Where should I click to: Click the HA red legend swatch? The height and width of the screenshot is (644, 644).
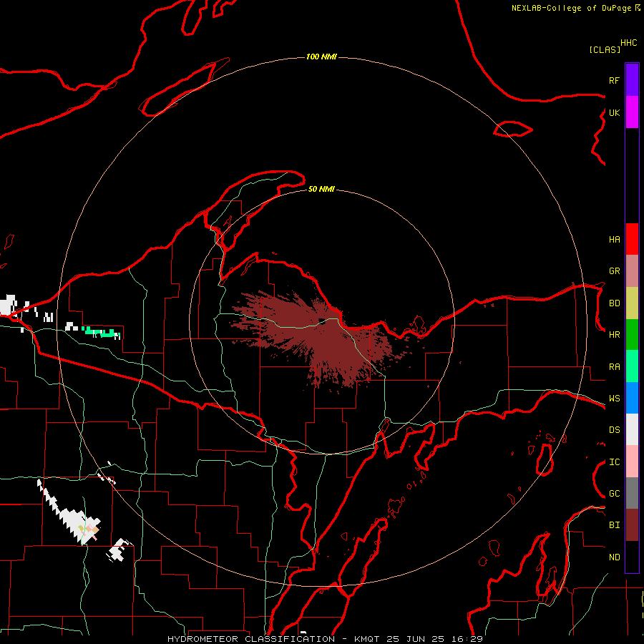click(x=632, y=239)
